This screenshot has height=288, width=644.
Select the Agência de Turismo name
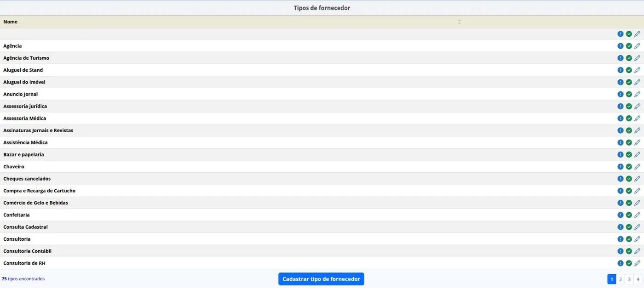click(26, 58)
